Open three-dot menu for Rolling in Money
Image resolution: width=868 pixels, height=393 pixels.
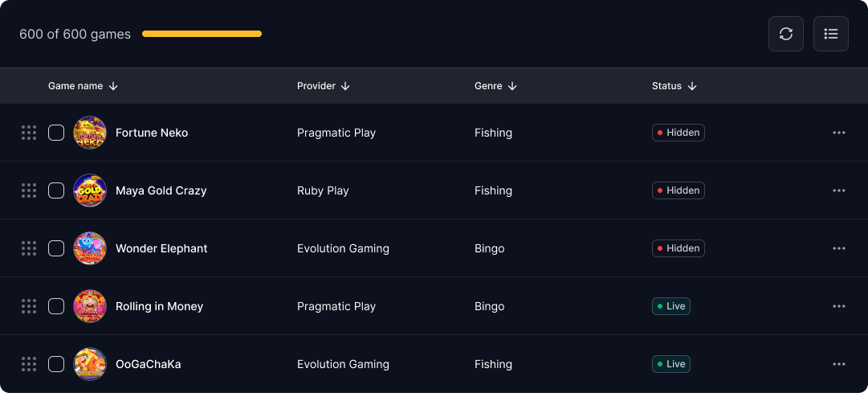point(839,306)
